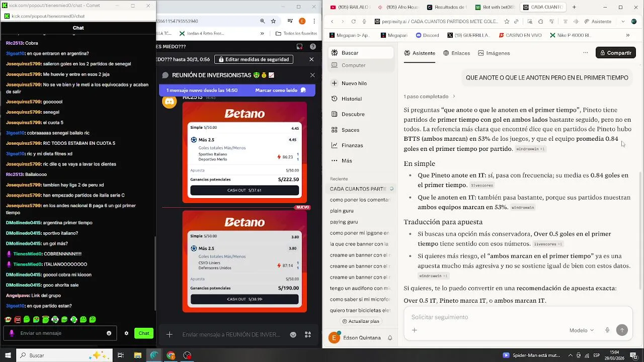Viewport: 644px width, 362px height.
Task: Switch to BAILALO YouTube tab
Action: (x=350, y=7)
